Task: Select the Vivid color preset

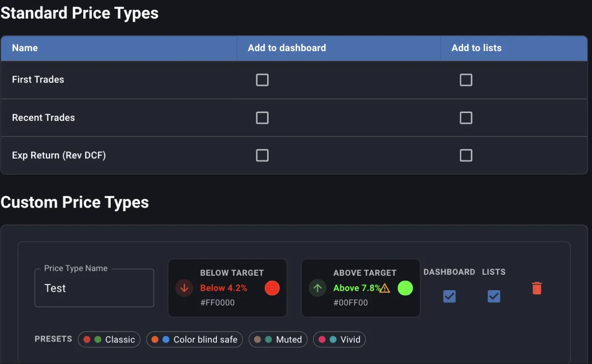Action: 339,339
